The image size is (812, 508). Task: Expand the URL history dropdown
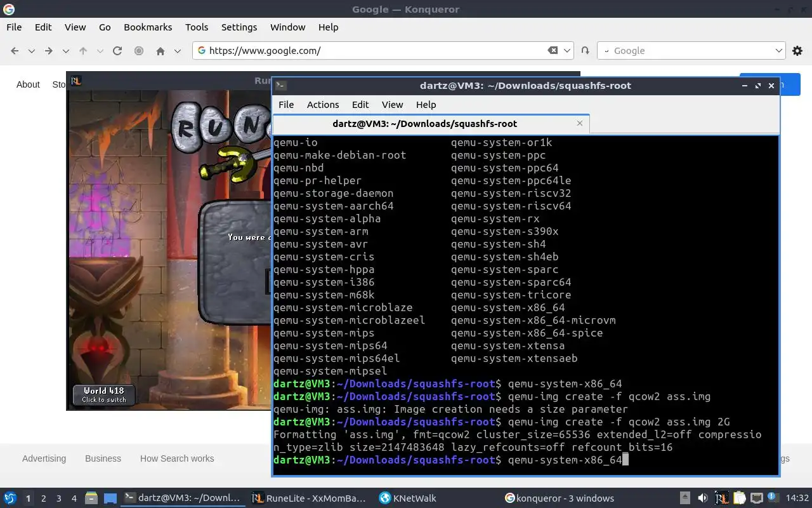[568, 51]
